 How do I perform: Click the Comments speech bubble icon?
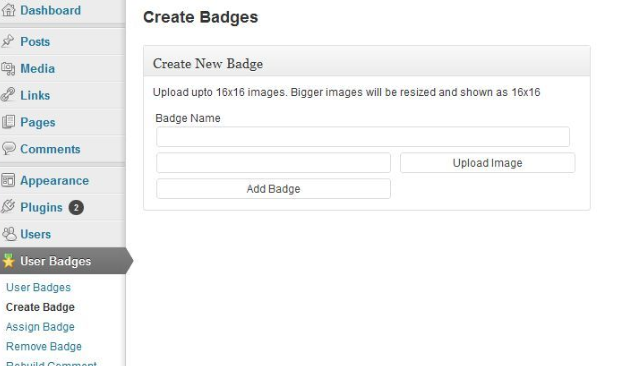click(8, 149)
